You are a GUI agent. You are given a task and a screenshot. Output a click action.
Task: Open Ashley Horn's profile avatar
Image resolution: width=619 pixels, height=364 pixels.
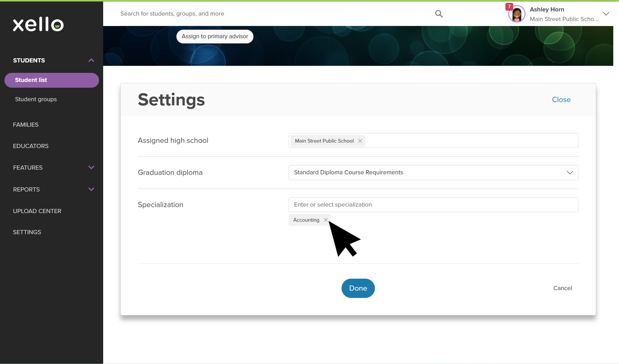tap(517, 14)
